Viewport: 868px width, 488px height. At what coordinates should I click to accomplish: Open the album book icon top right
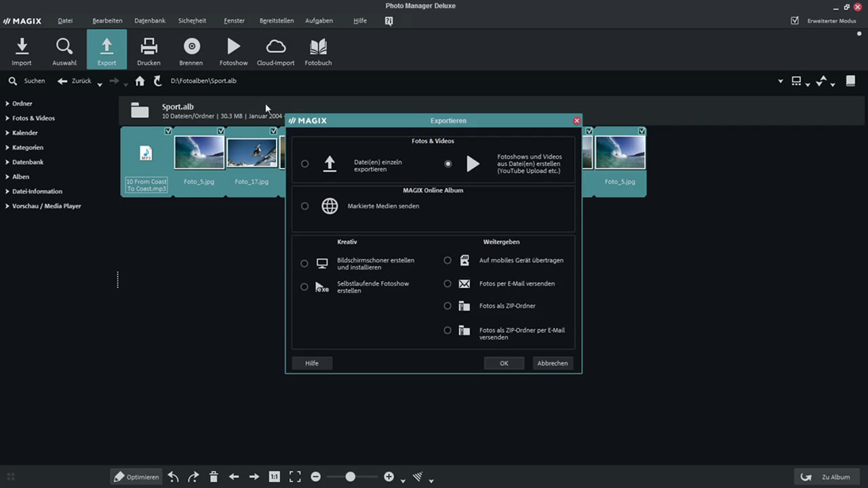pyautogui.click(x=850, y=81)
